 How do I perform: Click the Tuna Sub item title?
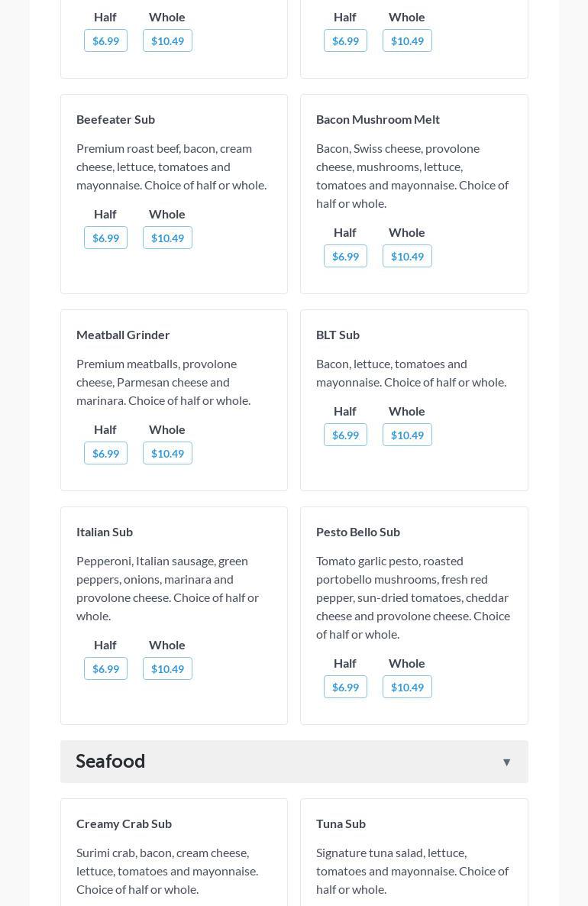click(x=341, y=823)
